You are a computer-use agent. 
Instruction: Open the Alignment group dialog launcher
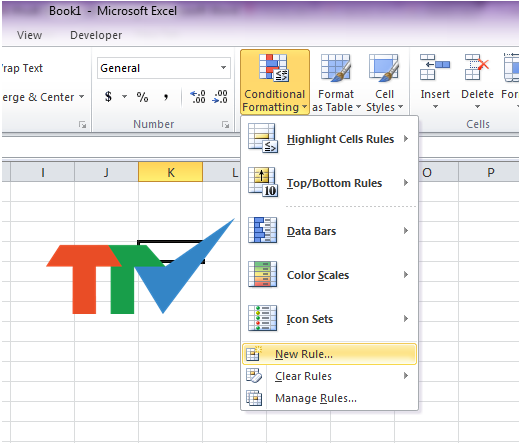(82, 125)
